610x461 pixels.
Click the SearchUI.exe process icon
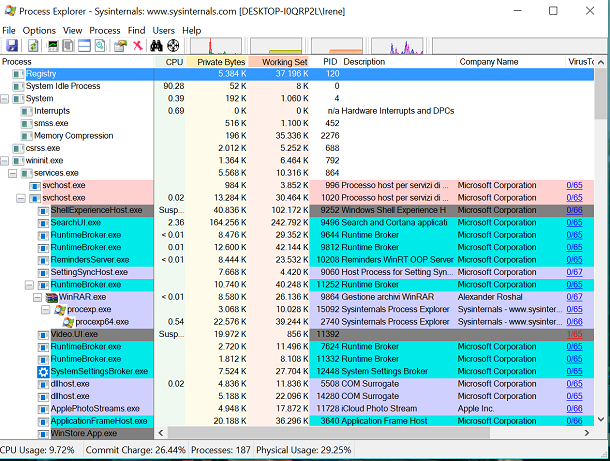click(x=43, y=223)
